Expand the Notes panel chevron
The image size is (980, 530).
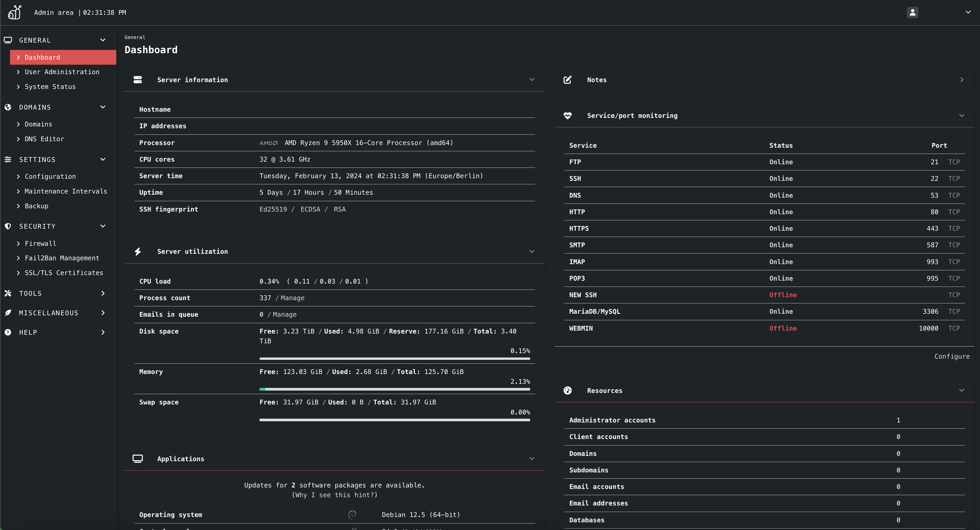(x=961, y=79)
